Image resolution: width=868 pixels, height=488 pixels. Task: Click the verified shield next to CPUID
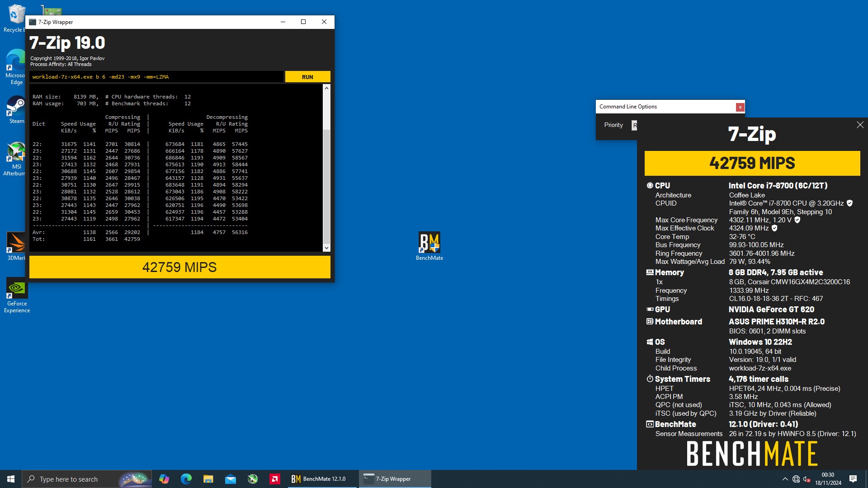[x=849, y=203]
